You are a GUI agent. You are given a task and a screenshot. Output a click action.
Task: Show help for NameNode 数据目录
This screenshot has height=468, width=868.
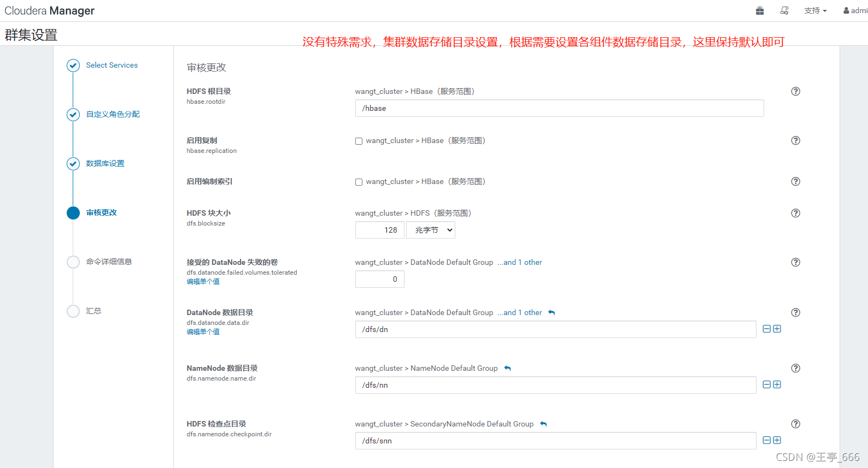tap(796, 368)
